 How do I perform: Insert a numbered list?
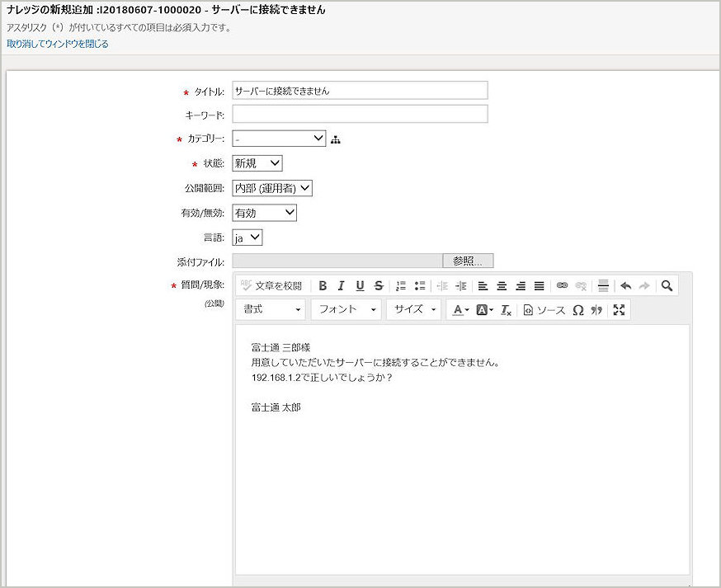click(x=401, y=286)
